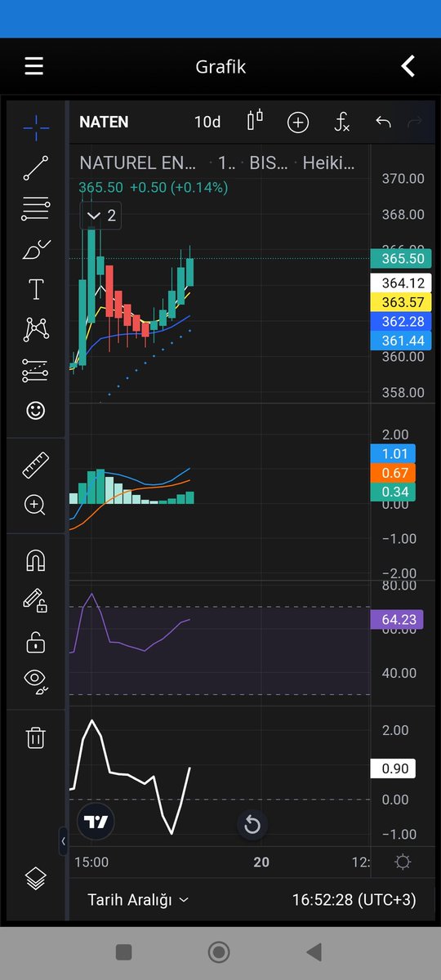Screen dimensions: 441x980
Task: Tap the Android back triangle button
Action: coord(313,952)
